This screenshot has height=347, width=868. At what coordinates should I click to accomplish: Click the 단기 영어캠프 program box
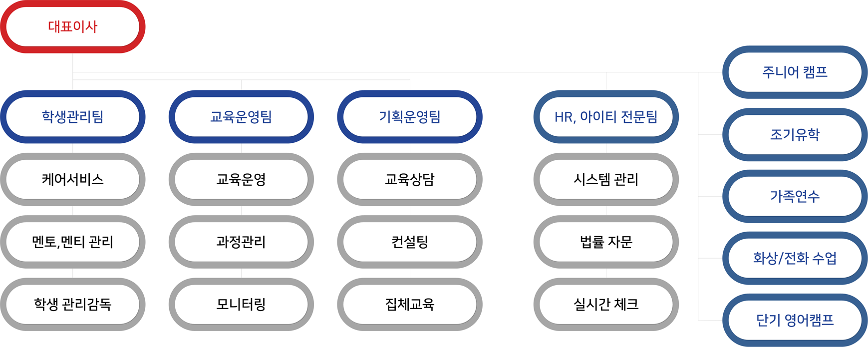pyautogui.click(x=795, y=320)
